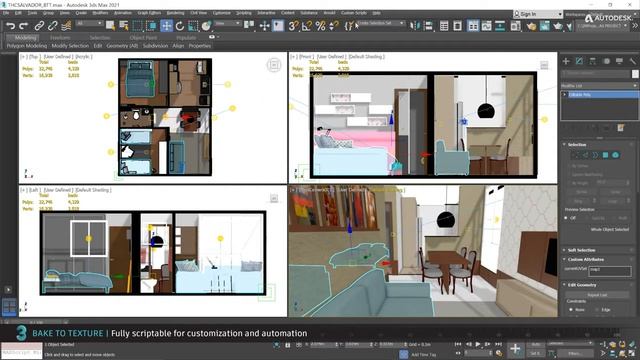Toggle the ribbon visibility eye icon

click(x=212, y=37)
